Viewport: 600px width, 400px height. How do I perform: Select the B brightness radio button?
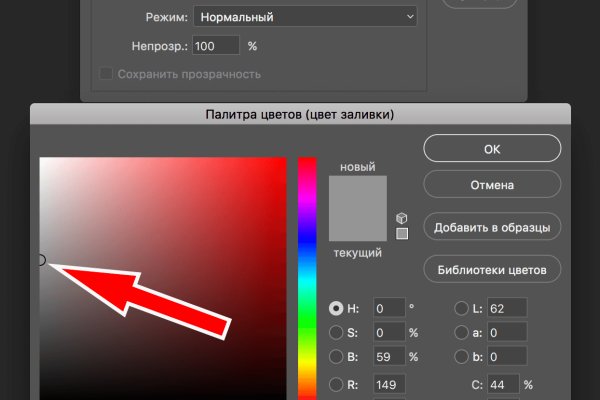pos(336,357)
